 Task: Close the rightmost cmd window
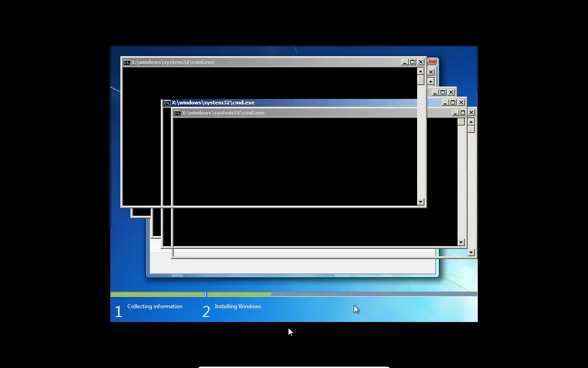pos(471,113)
